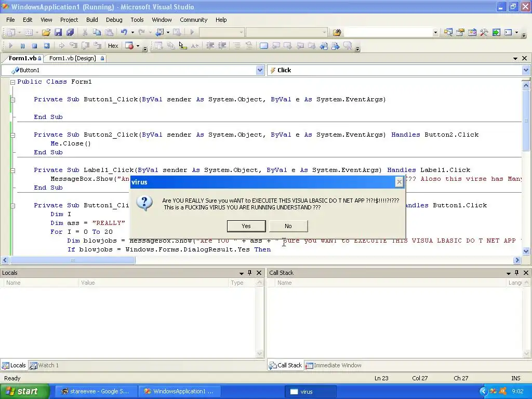
Task: Expand the Click method name combo box
Action: 526,70
